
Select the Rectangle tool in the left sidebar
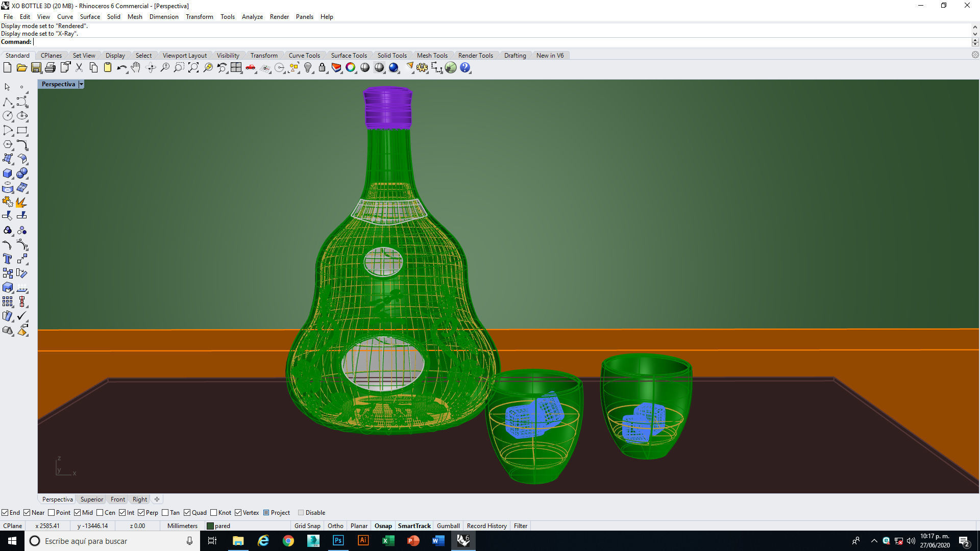[x=22, y=130]
